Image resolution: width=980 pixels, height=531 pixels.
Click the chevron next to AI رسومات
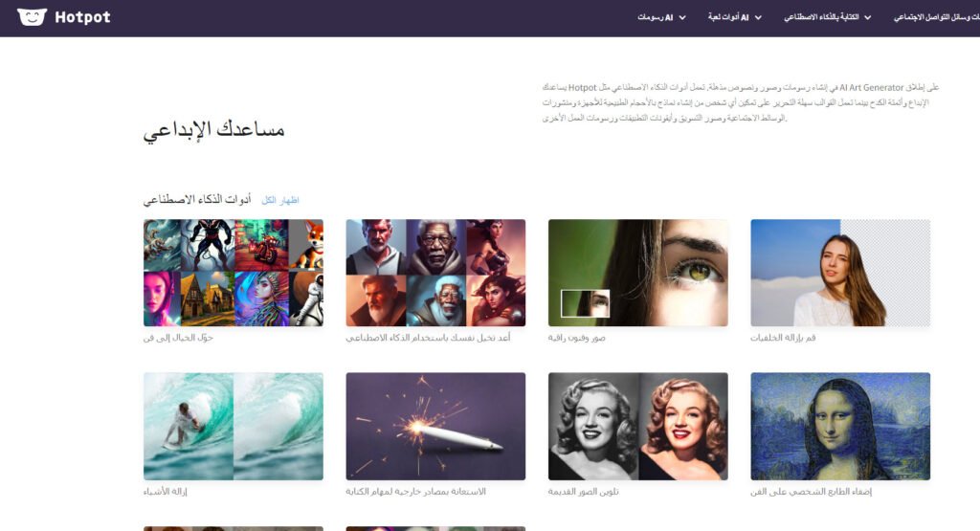coord(682,17)
